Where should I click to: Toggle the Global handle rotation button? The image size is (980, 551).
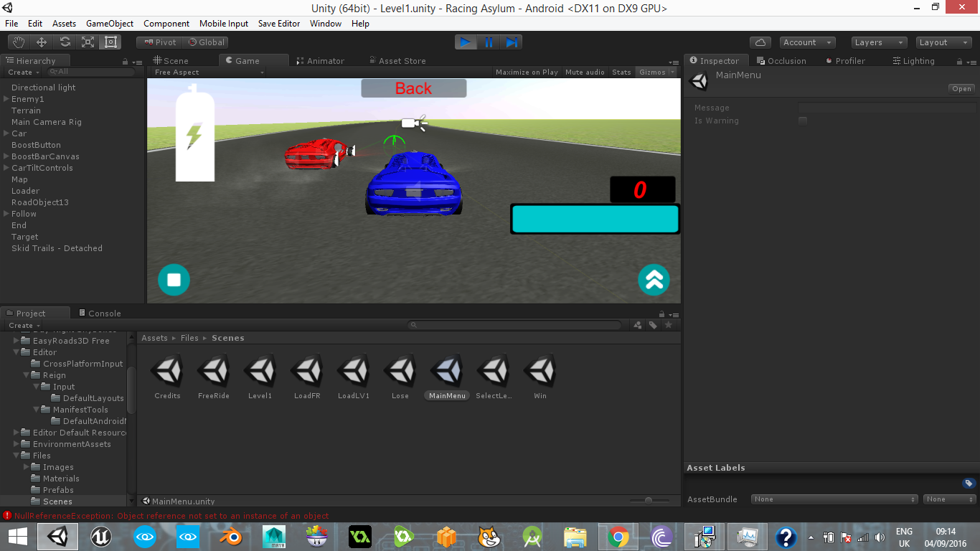tap(206, 42)
